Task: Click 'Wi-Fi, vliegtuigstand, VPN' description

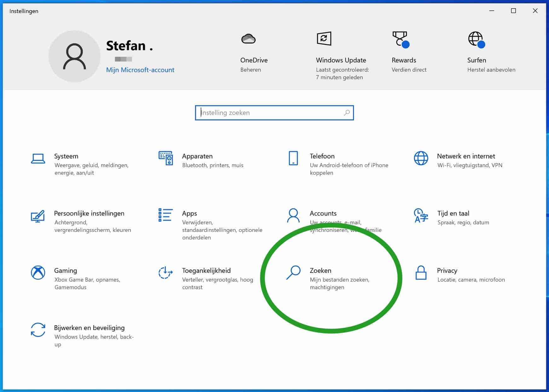Action: coord(470,165)
